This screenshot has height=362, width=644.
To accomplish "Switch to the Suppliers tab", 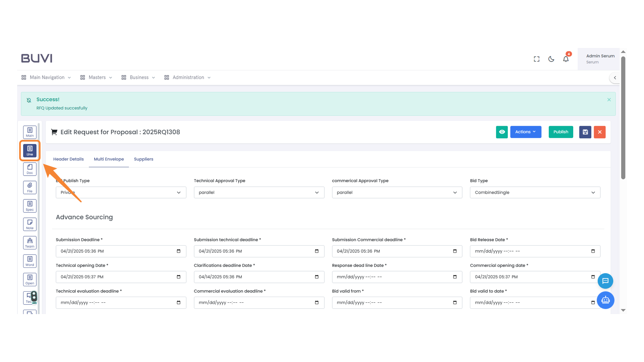I will pos(143,159).
